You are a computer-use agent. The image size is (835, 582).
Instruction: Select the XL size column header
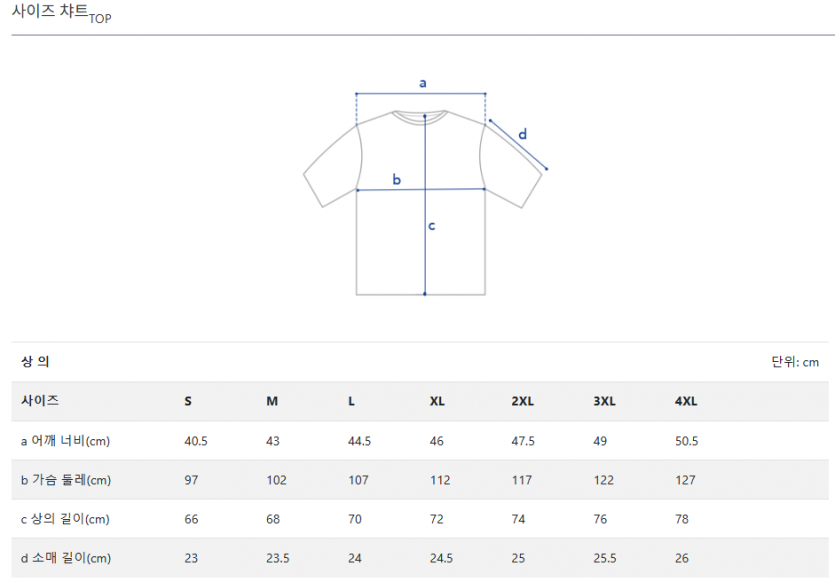437,401
